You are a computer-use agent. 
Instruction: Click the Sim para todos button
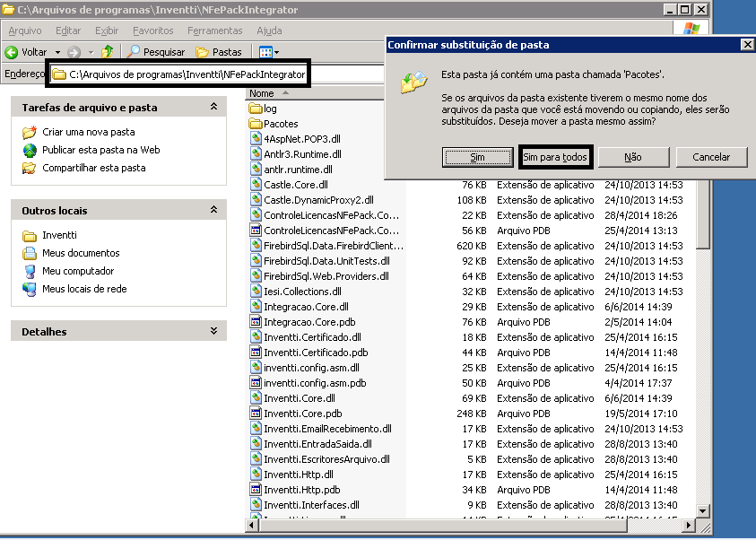pos(555,157)
